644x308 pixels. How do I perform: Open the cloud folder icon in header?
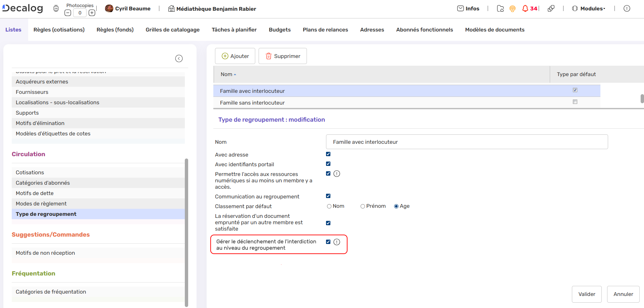tap(500, 9)
